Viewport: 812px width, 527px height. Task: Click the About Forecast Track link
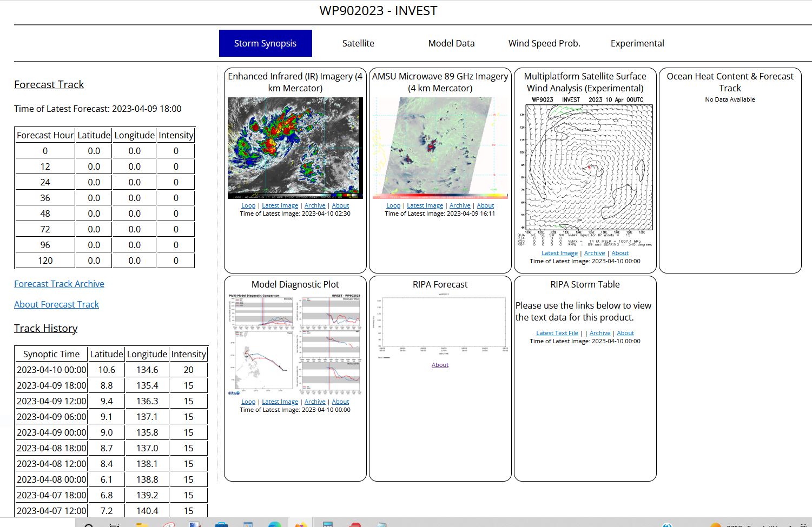pyautogui.click(x=56, y=304)
